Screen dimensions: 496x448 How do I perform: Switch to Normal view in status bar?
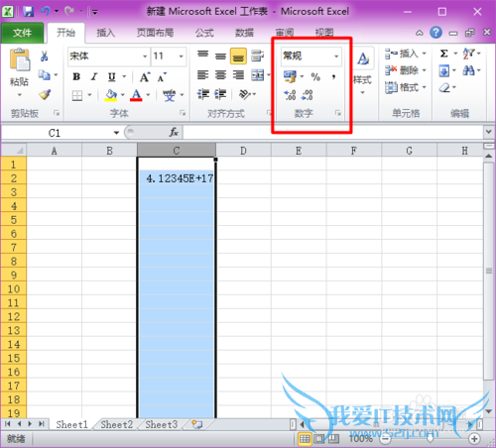pyautogui.click(x=305, y=439)
